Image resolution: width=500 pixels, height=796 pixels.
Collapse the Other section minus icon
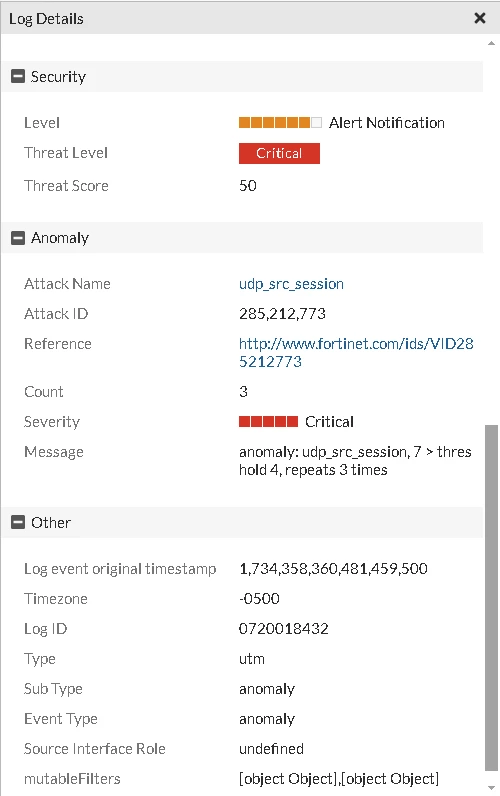click(x=18, y=522)
